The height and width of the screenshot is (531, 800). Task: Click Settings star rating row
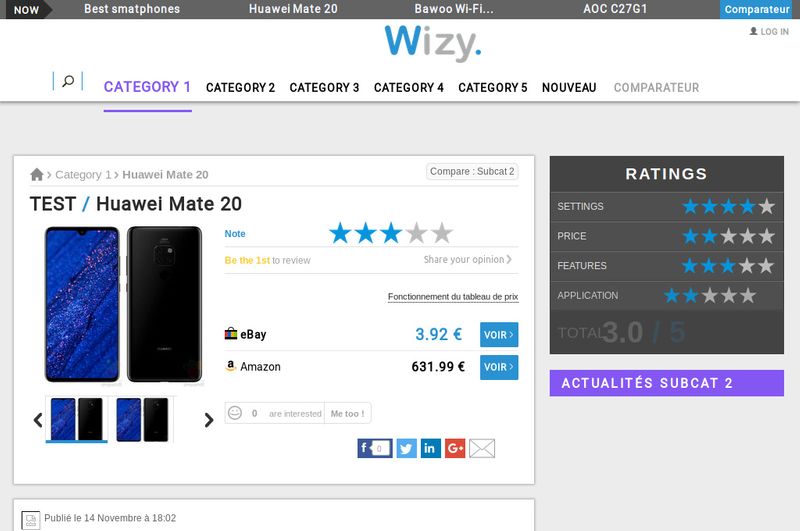(x=667, y=207)
